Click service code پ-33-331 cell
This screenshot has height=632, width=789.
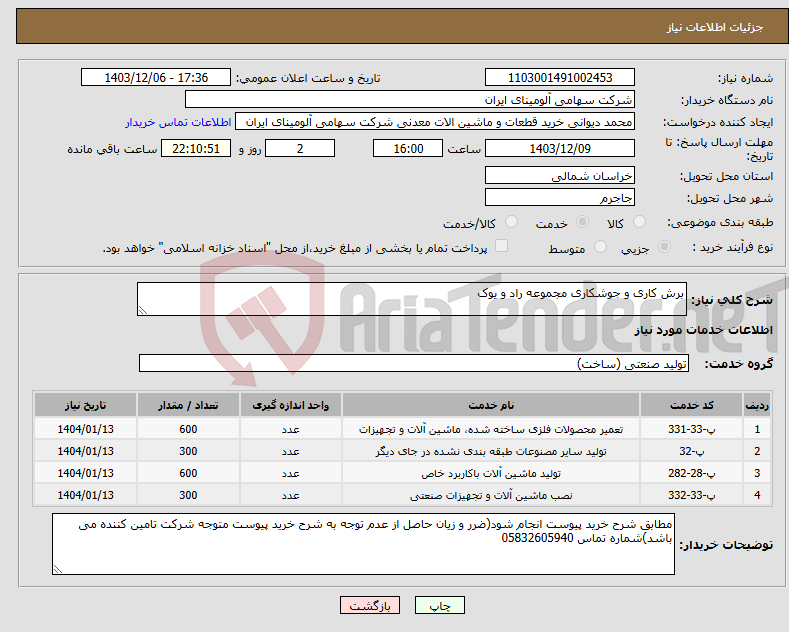[691, 429]
